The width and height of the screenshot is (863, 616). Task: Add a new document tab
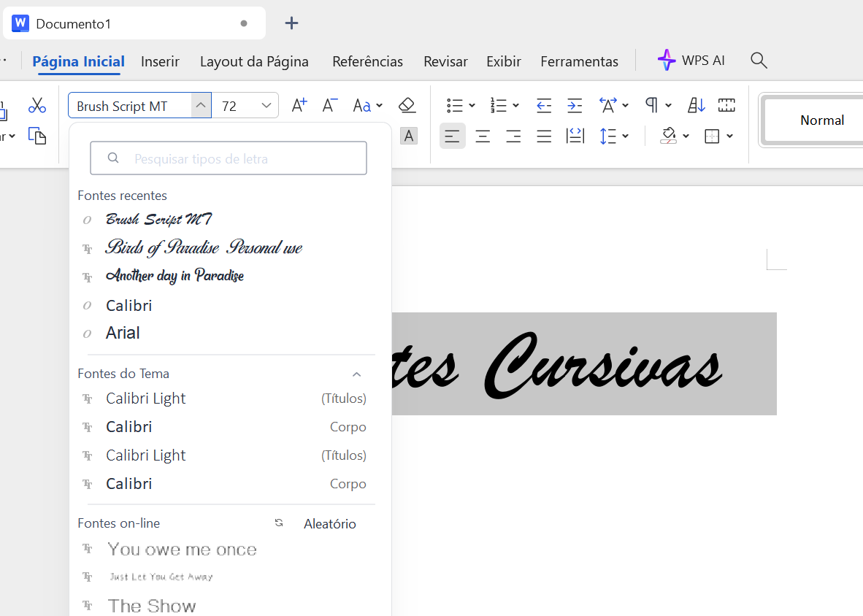pos(292,23)
